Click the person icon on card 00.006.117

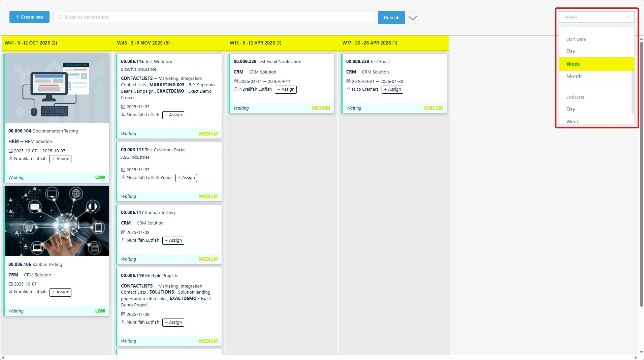point(123,240)
